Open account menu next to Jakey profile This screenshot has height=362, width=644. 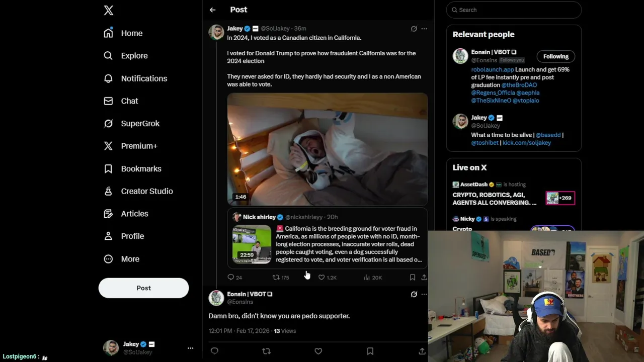190,348
